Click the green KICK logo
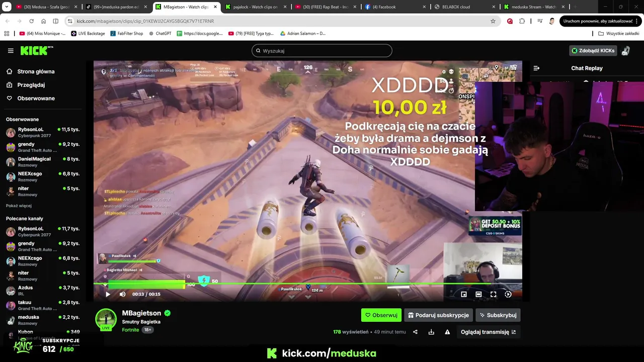The height and width of the screenshot is (362, 644). pos(37,50)
